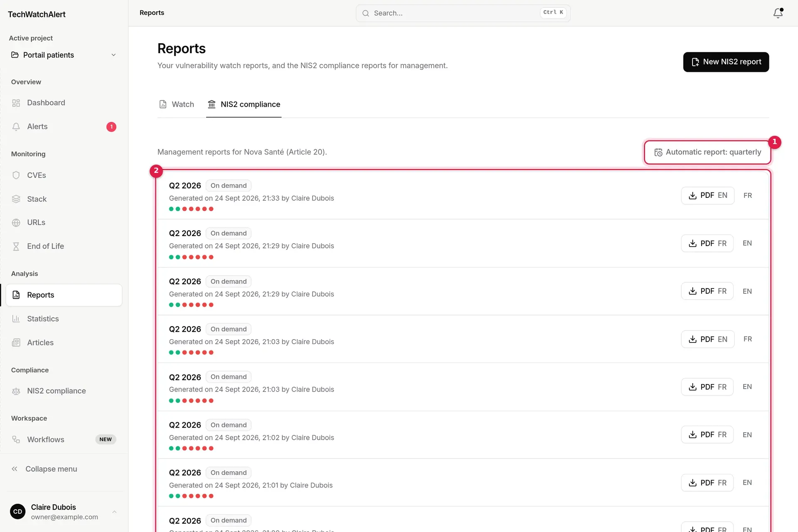Click the Portail patients folder icon
The height and width of the screenshot is (532, 798).
pyautogui.click(x=15, y=55)
